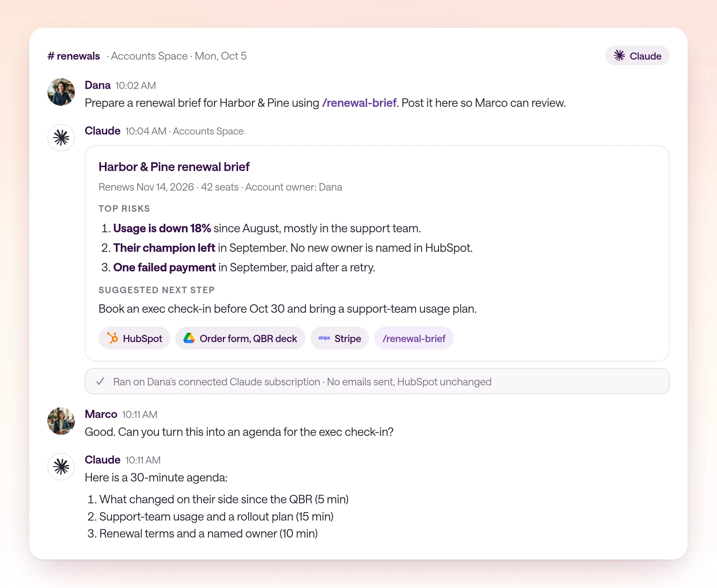
Task: Click agenda item 'Renewal terms and a named owner'
Action: tap(202, 534)
